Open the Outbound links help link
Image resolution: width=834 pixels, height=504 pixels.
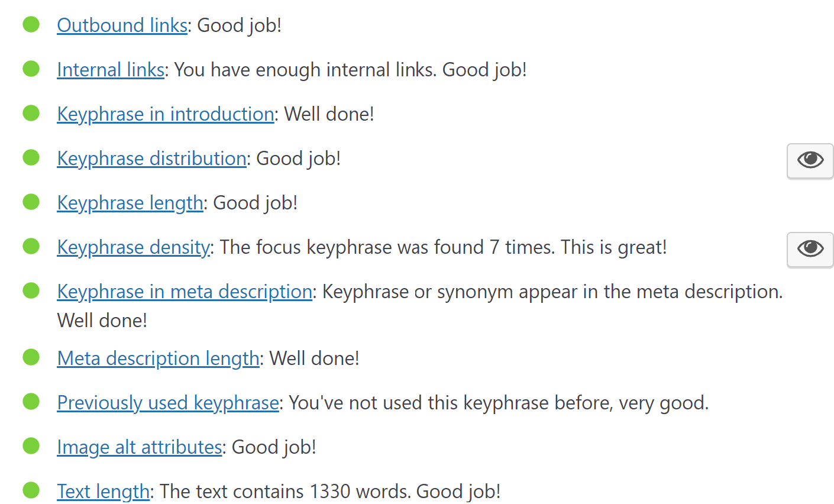[x=122, y=25]
